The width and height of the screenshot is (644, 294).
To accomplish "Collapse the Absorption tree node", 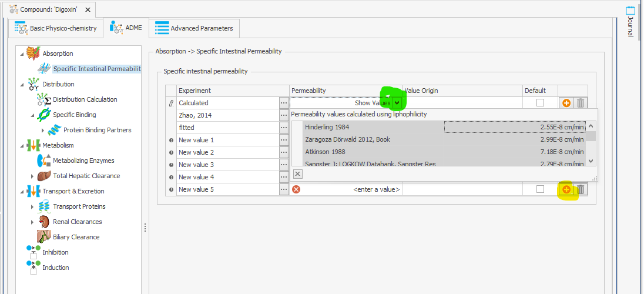I will click(x=22, y=54).
